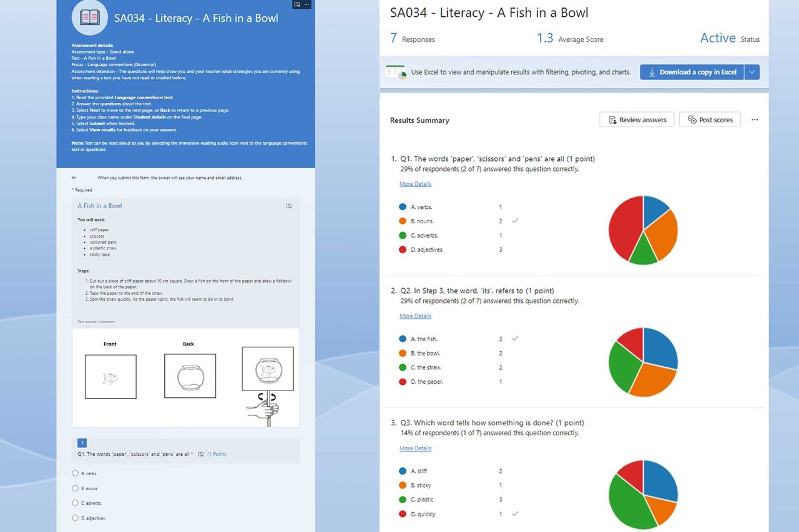Click green legend dot for 'C. plastic'
This screenshot has width=799, height=532.
click(403, 500)
